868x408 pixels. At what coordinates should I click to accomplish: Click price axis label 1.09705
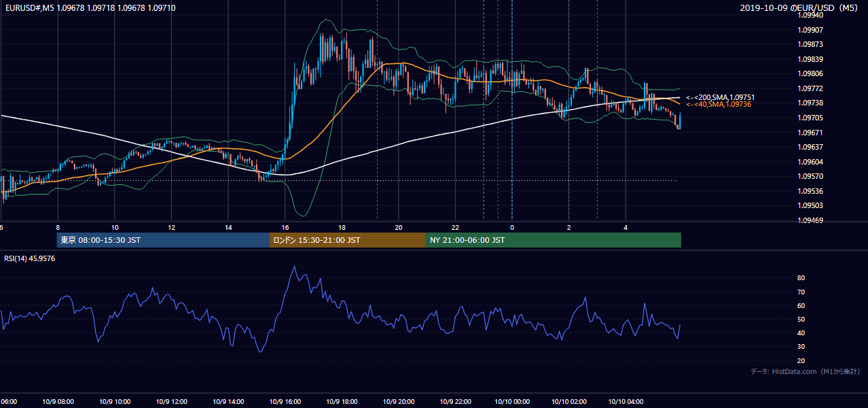click(x=810, y=118)
